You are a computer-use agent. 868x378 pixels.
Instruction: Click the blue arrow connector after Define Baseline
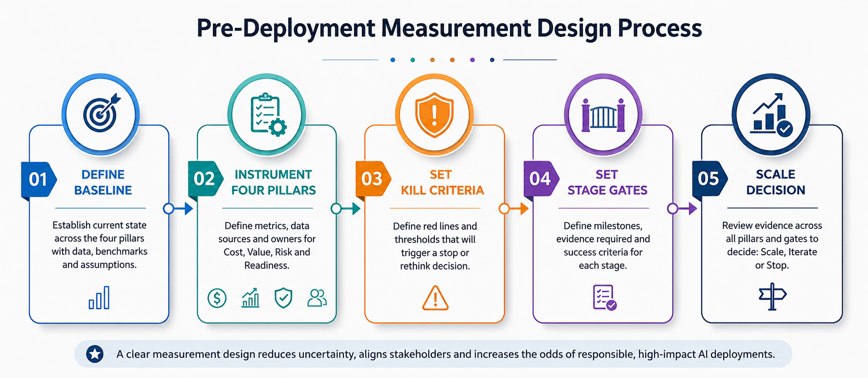point(178,209)
